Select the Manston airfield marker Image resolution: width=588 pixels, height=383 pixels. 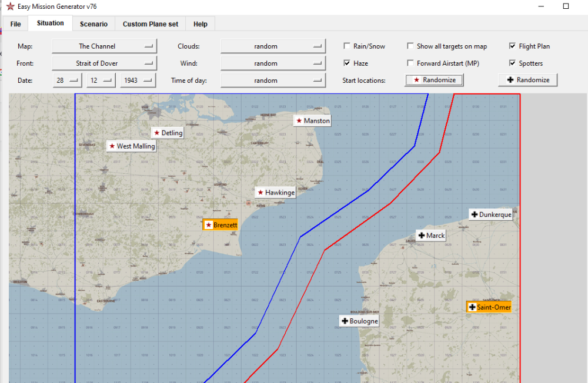tap(313, 120)
